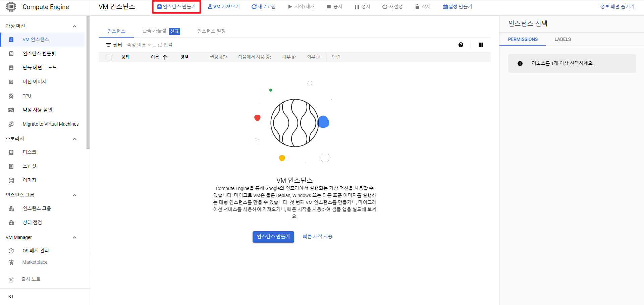Click the 인스턴스 템플릿 sidebar icon
This screenshot has height=305, width=644.
11,54
